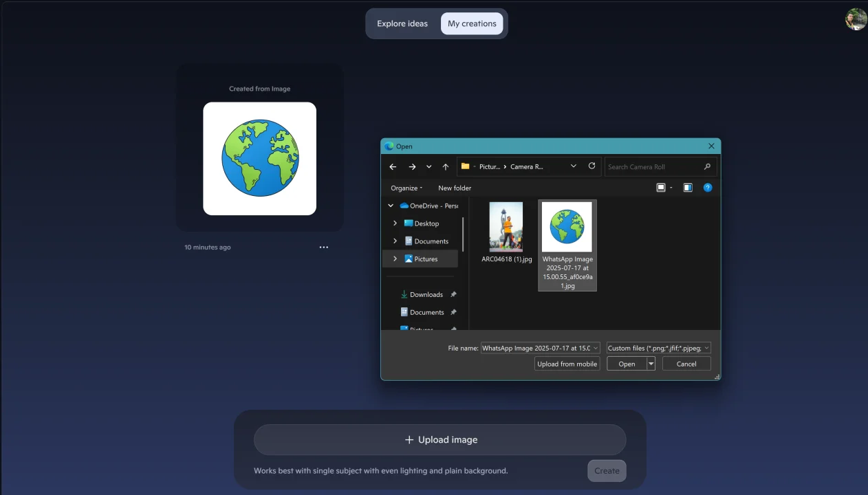This screenshot has height=495, width=868.
Task: Open the three-dot menu under creation
Action: (x=324, y=247)
